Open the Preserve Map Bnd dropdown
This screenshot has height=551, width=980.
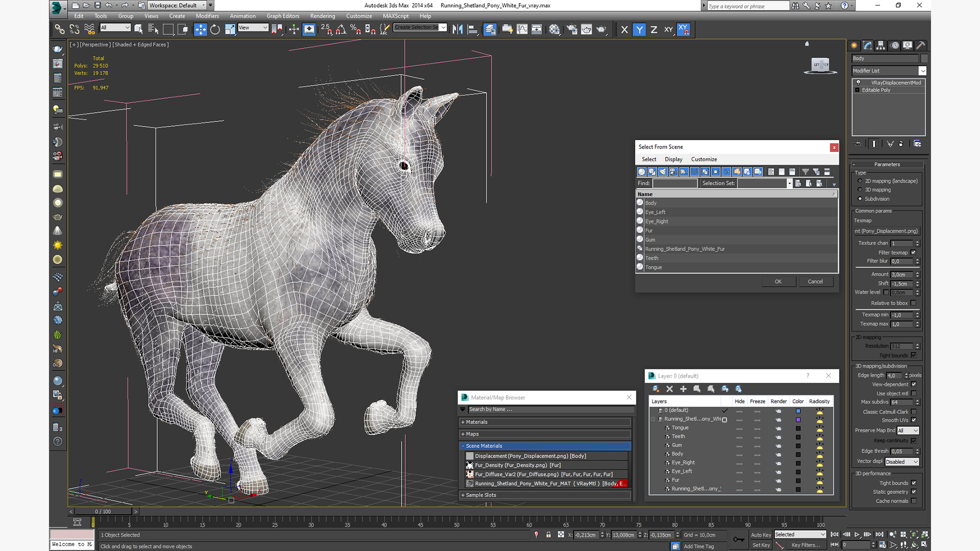pyautogui.click(x=908, y=431)
